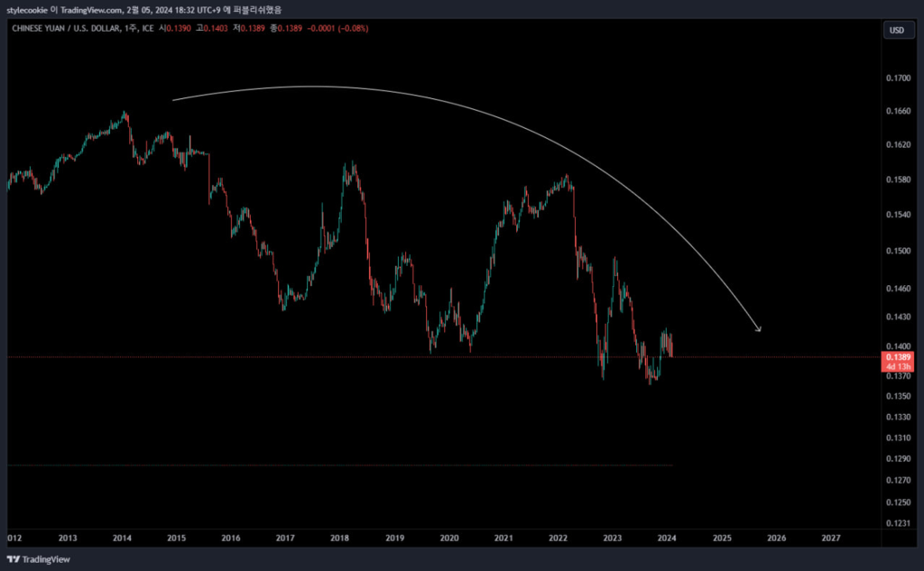Select the 2026 marker on the time axis

click(x=776, y=538)
